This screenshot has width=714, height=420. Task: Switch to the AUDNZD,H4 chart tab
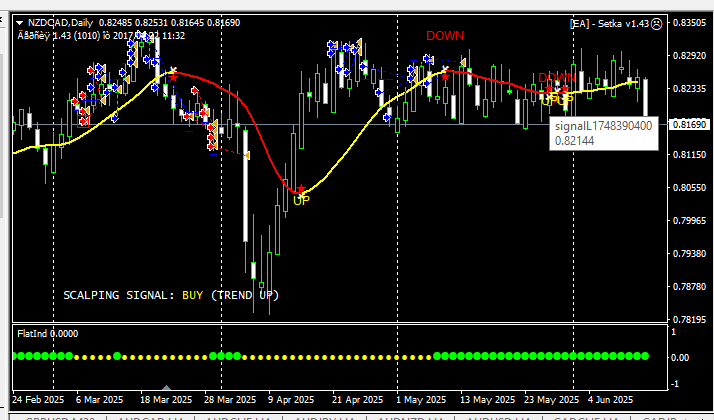411,417
